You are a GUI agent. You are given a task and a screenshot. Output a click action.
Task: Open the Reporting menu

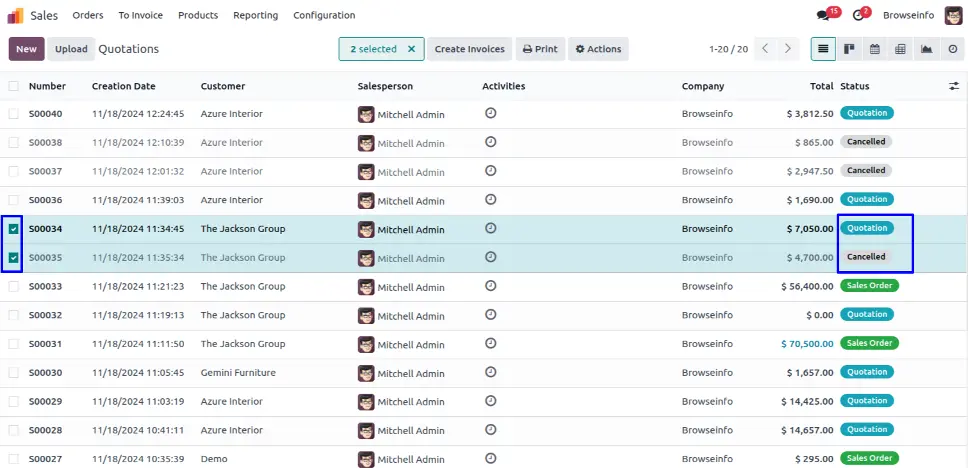[x=256, y=15]
